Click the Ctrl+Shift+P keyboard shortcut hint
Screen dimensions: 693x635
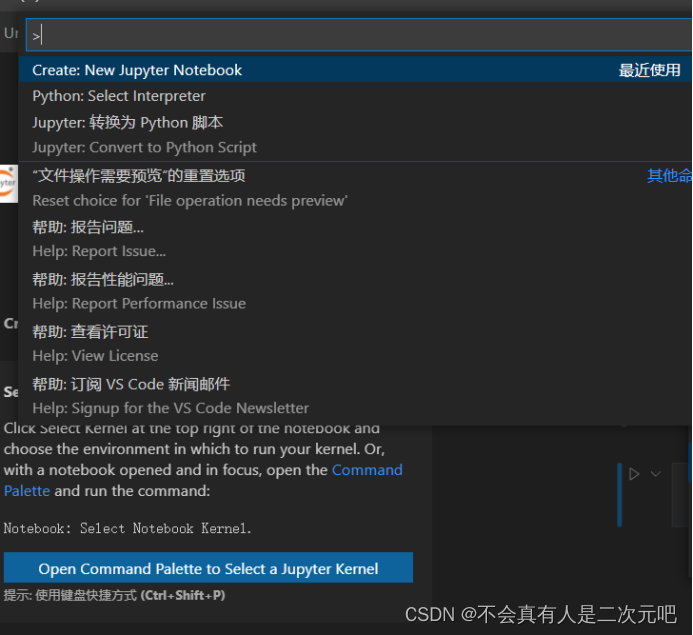click(183, 595)
